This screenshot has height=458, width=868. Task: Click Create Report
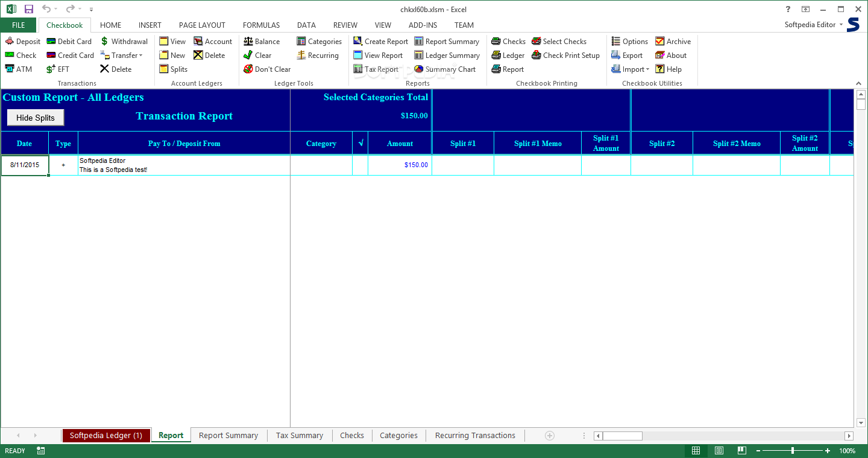(381, 42)
